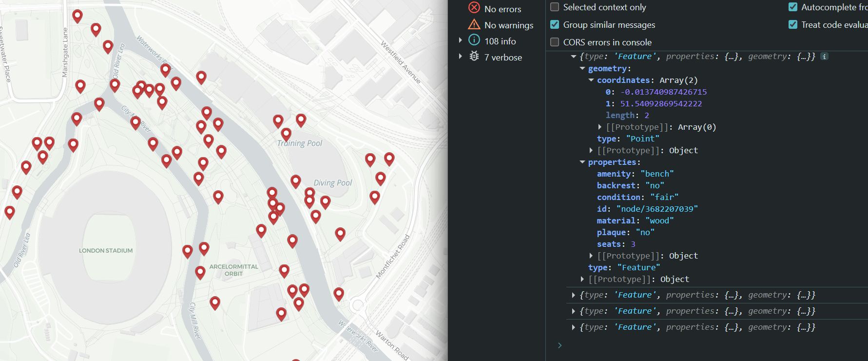Click the seats value 3

[633, 244]
